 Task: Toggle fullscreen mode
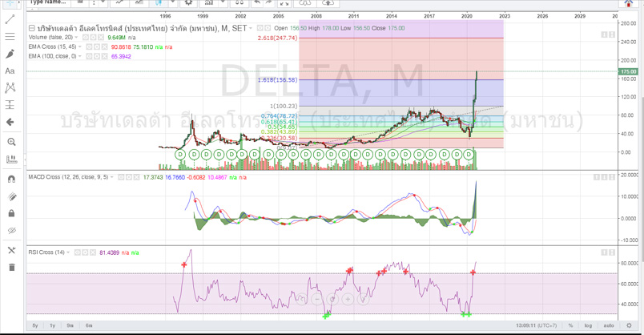point(284,3)
